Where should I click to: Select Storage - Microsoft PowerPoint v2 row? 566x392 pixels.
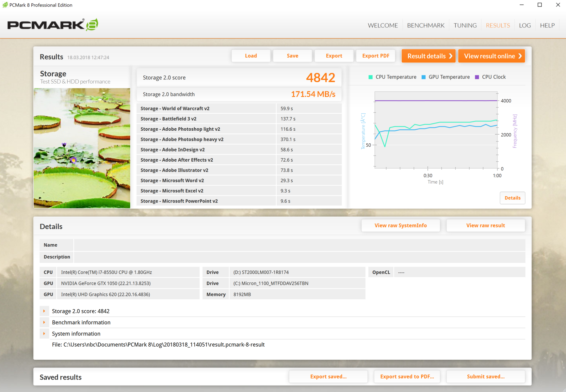(x=239, y=201)
